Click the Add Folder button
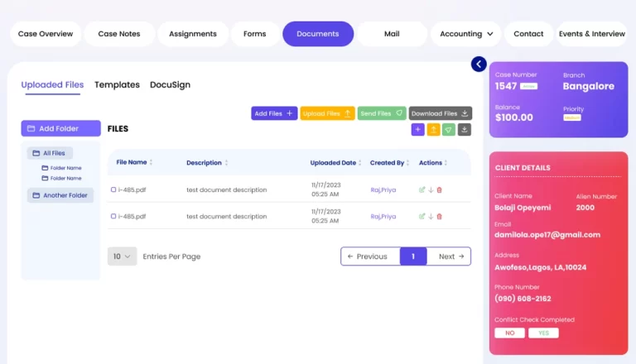Image resolution: width=636 pixels, height=364 pixels. coord(60,128)
